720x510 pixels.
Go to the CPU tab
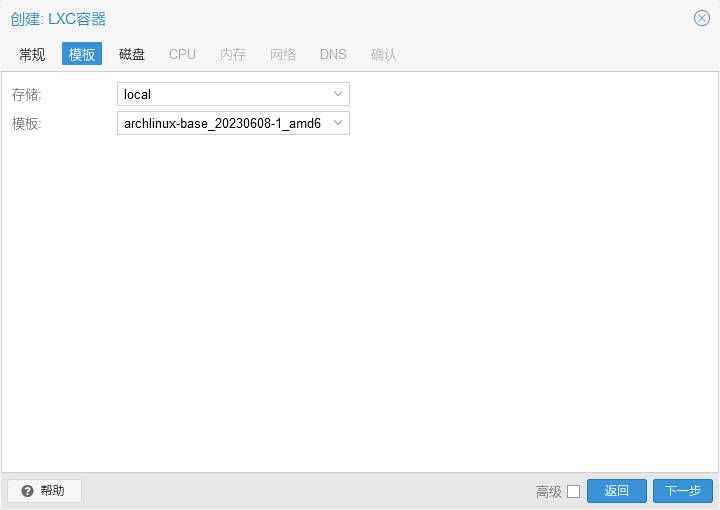(182, 54)
